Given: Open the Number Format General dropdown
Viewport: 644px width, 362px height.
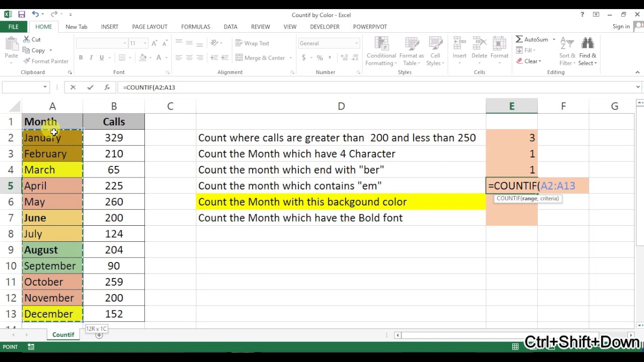Looking at the screenshot, I should point(357,43).
